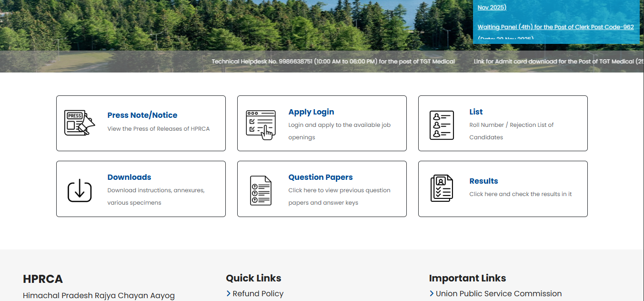Image resolution: width=644 pixels, height=301 pixels.
Task: Click the candidate List icon
Action: [442, 125]
